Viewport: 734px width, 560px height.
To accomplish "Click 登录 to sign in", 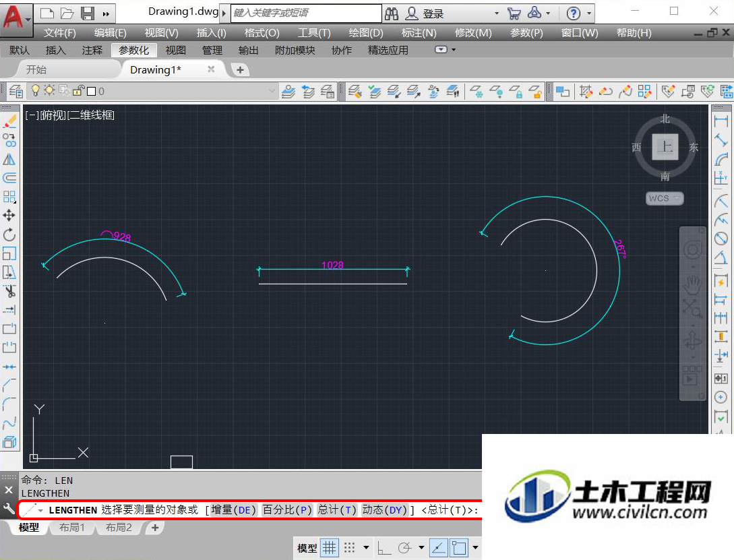I will pos(433,14).
